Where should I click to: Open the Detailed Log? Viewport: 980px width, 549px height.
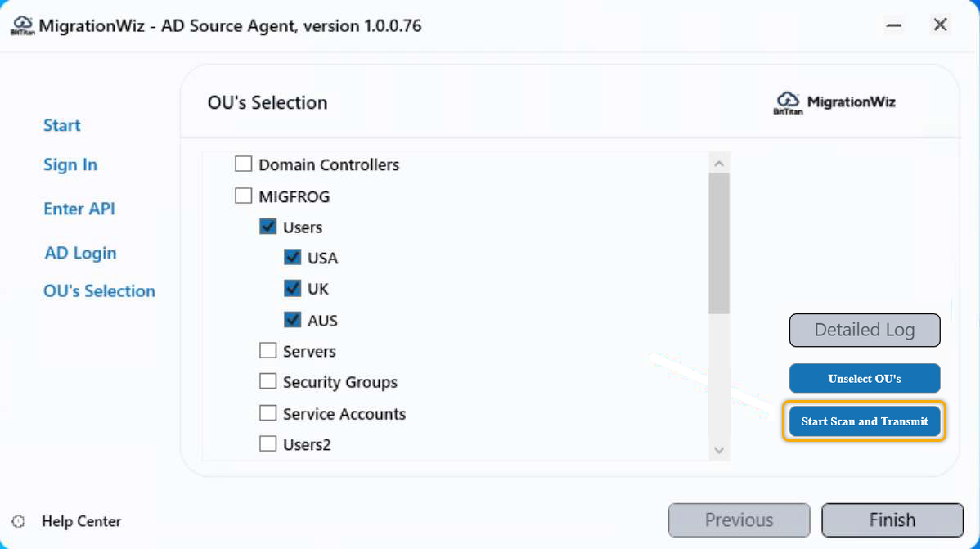[864, 331]
